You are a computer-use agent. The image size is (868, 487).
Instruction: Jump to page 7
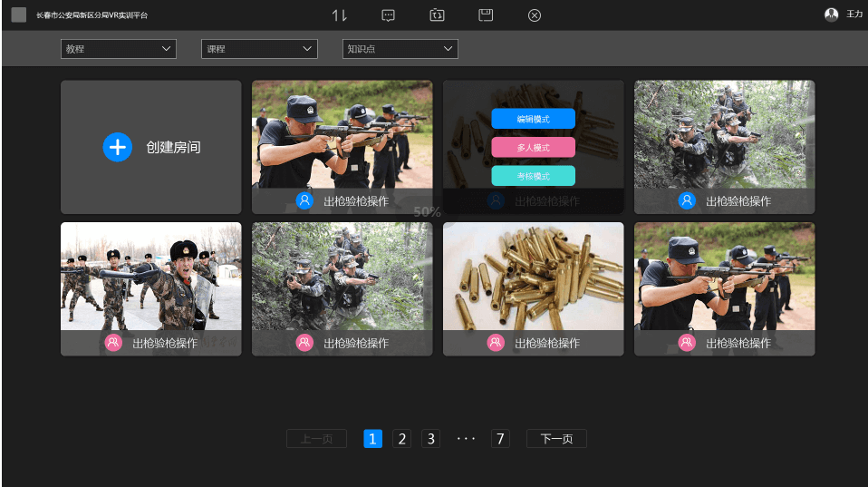pyautogui.click(x=500, y=439)
